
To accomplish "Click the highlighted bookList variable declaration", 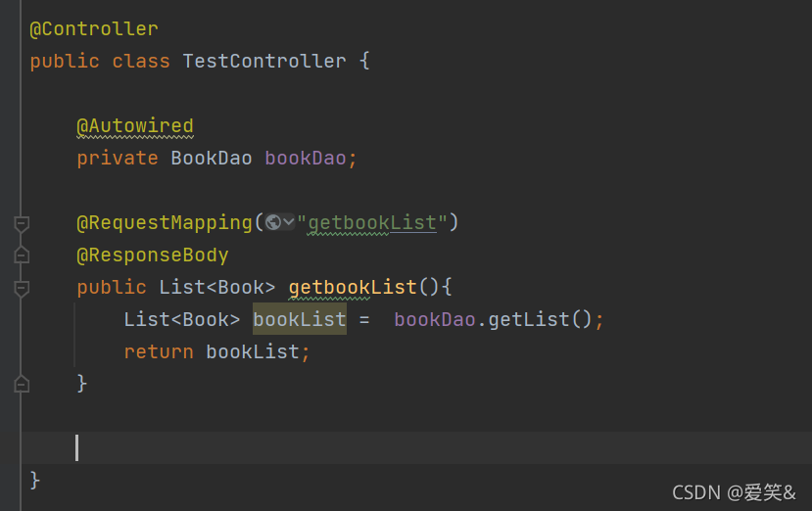I will (300, 320).
